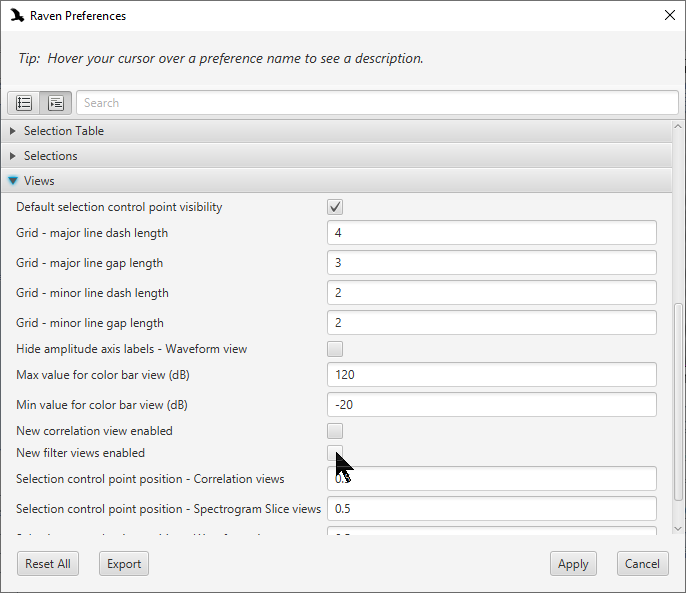
Task: Click the vertical scrollbar thumb
Action: pos(678,402)
